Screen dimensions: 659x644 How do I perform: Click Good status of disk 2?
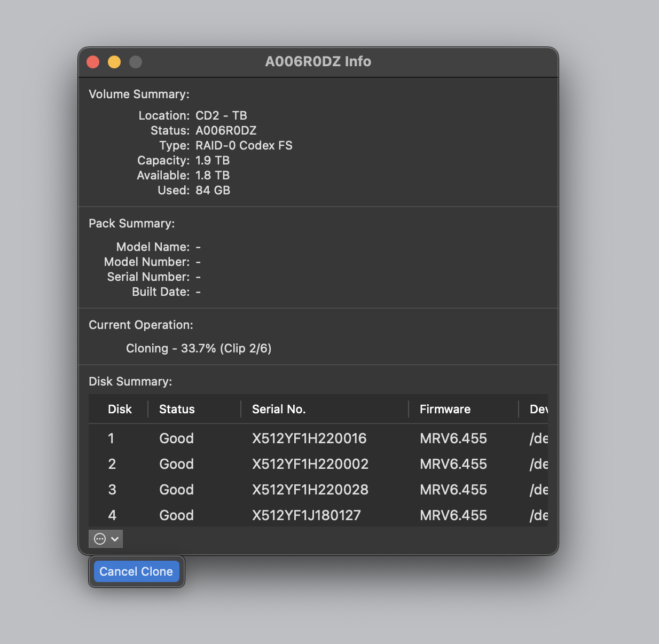click(176, 464)
